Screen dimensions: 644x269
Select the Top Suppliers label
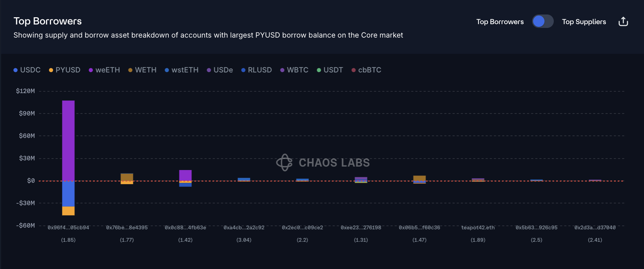coord(584,22)
